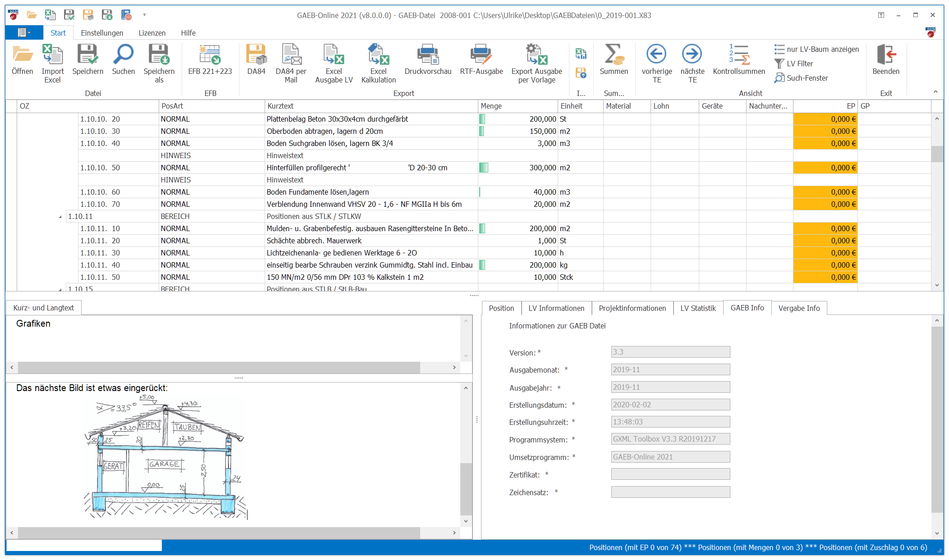The height and width of the screenshot is (560, 949).
Task: Click save-with-checkmark icon in quick access toolbar
Action: 69,15
